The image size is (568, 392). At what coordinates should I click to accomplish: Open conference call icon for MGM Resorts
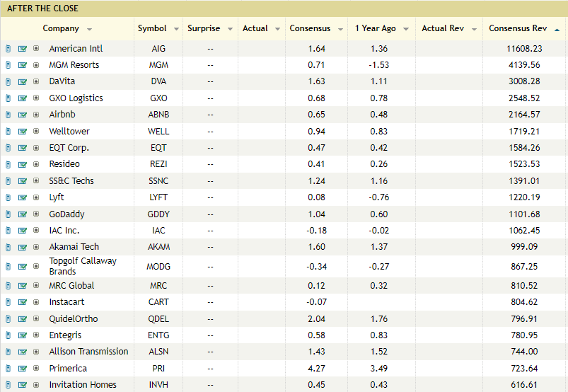(8, 65)
